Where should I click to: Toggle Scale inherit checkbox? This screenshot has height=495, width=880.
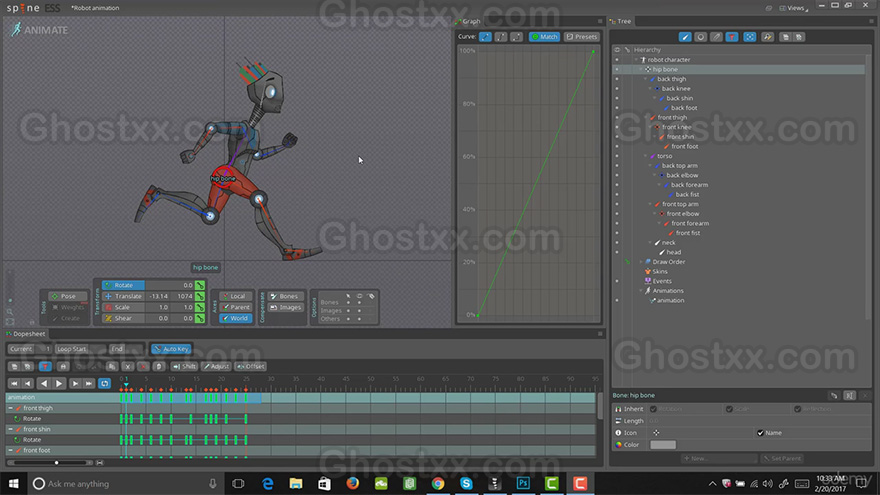(x=729, y=409)
